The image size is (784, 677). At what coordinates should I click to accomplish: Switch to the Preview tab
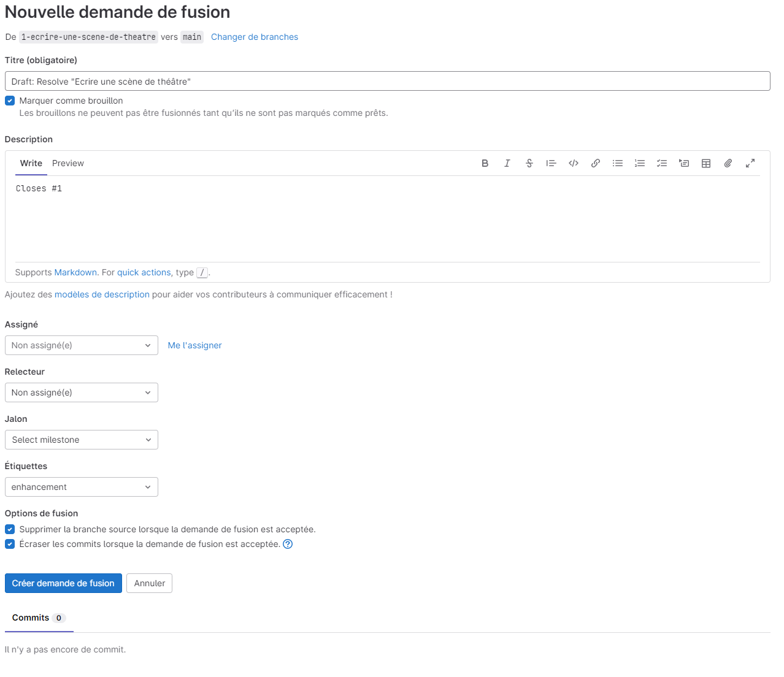[x=68, y=163]
